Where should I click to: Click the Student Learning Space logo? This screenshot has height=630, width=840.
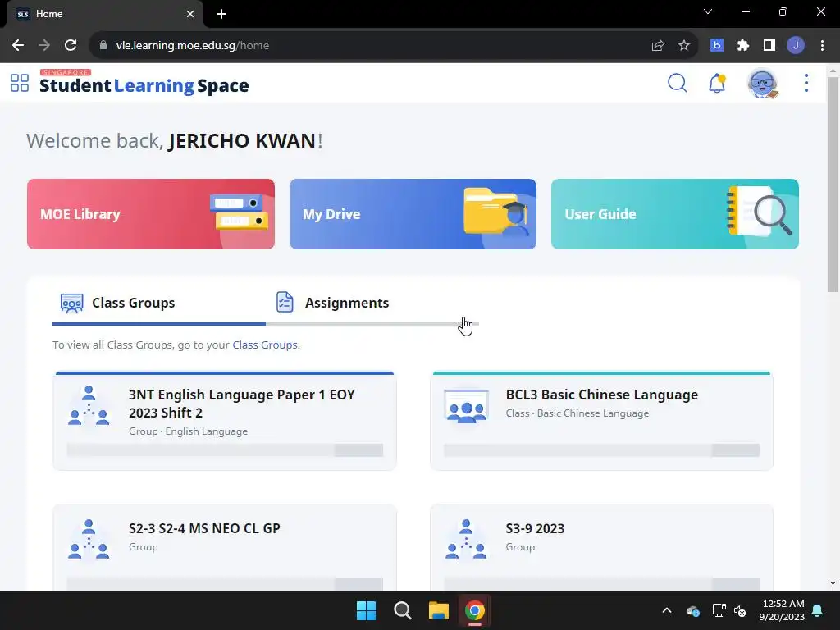(x=144, y=83)
